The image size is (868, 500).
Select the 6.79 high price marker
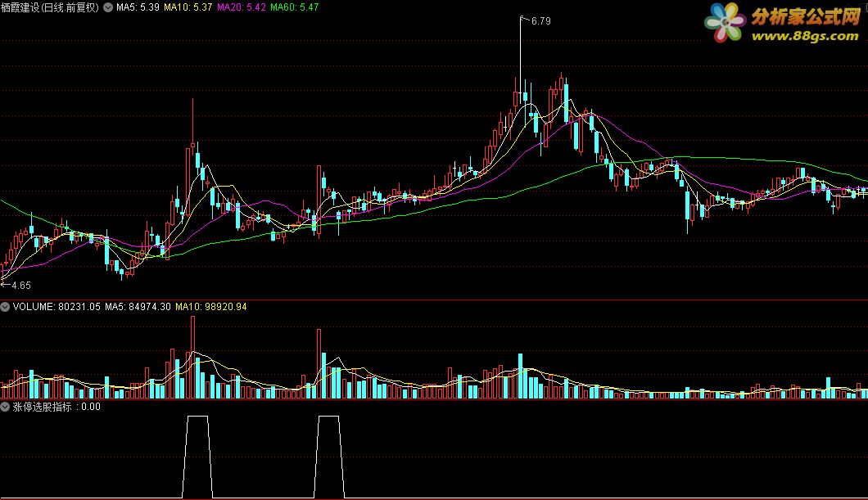tap(540, 21)
